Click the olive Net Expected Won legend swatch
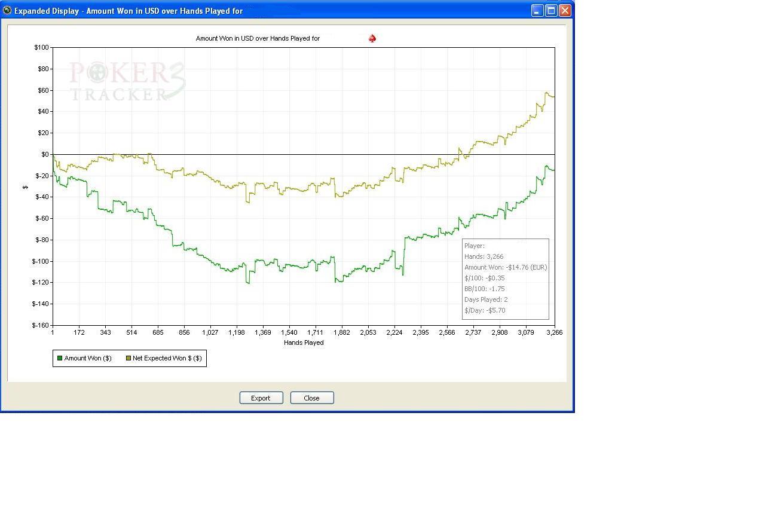This screenshot has height=532, width=765. [x=128, y=359]
